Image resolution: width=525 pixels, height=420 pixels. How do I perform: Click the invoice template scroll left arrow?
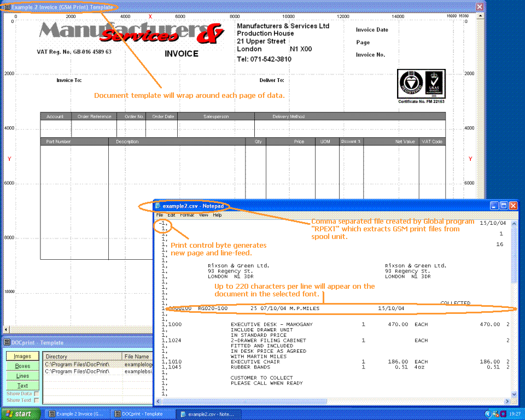coord(7,330)
